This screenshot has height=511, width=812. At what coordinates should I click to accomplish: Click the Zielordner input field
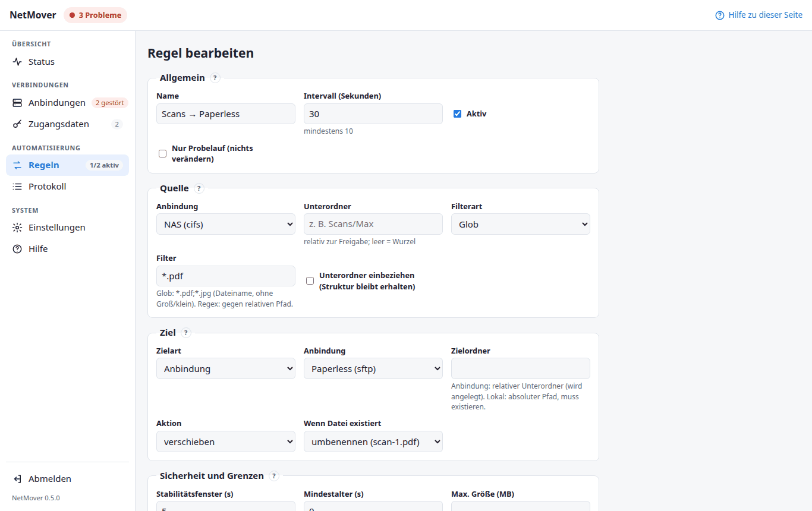coord(521,368)
